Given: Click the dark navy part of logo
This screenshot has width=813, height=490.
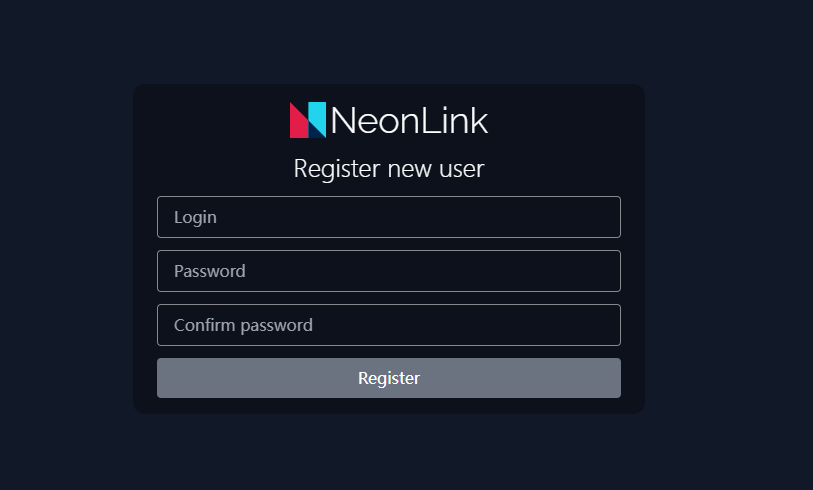Looking at the screenshot, I should click(315, 131).
